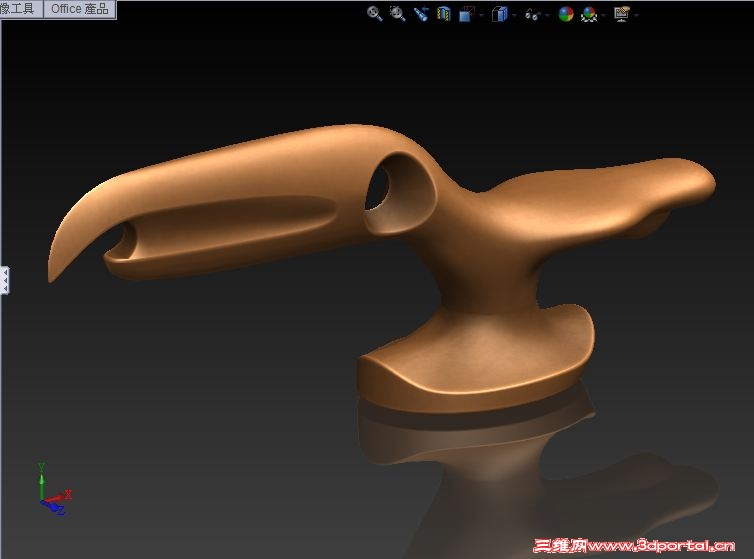Viewport: 754px width, 559px height.
Task: Click the Previous View icon
Action: 421,14
